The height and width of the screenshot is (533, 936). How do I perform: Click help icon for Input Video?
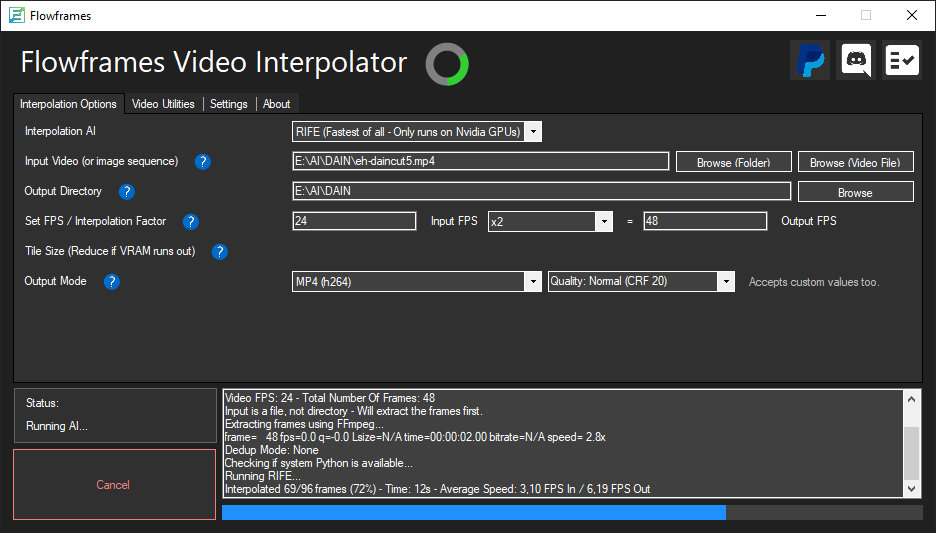click(202, 162)
